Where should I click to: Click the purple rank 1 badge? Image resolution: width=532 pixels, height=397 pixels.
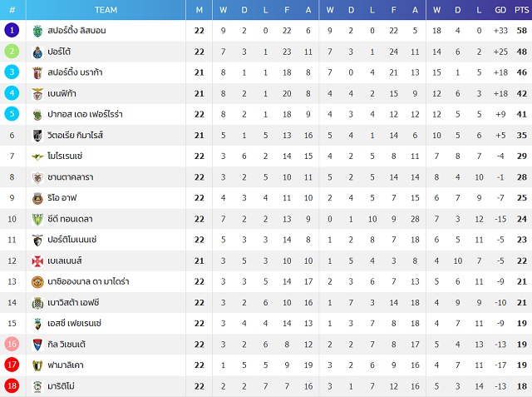(x=12, y=30)
